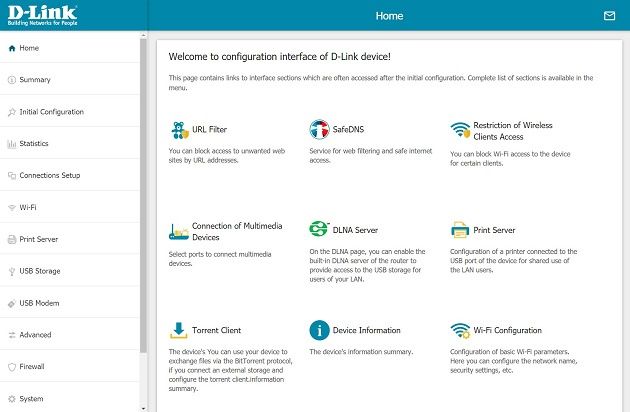Open the URL Filter link

point(209,129)
